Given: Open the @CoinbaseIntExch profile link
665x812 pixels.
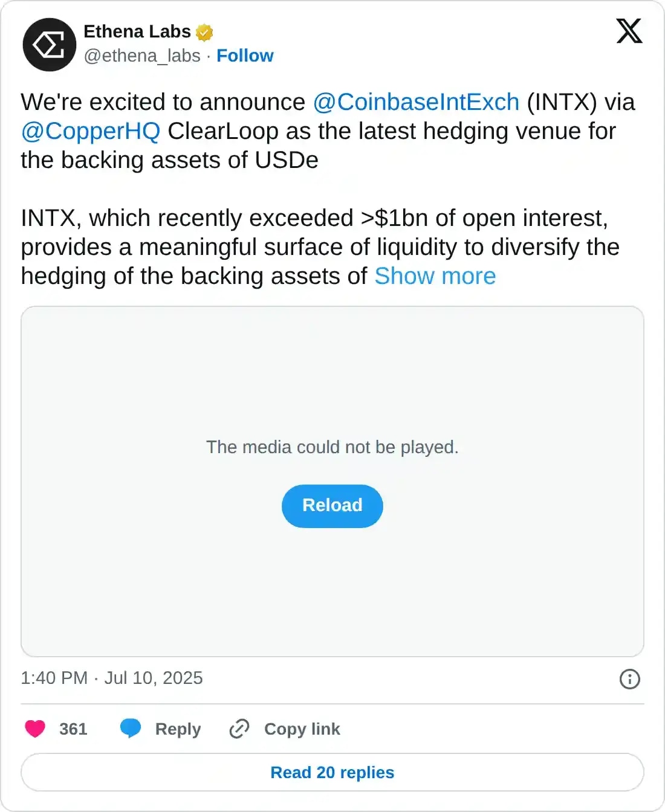Looking at the screenshot, I should pyautogui.click(x=417, y=102).
